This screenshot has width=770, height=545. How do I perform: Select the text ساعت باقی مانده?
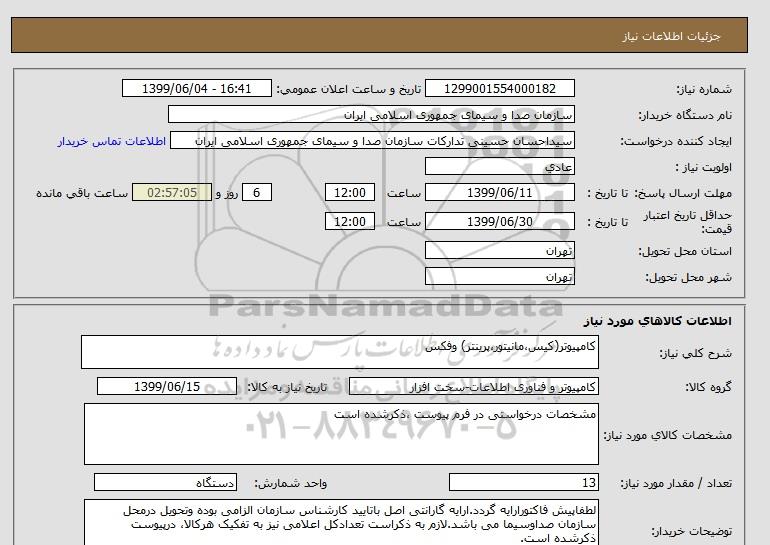[82, 193]
